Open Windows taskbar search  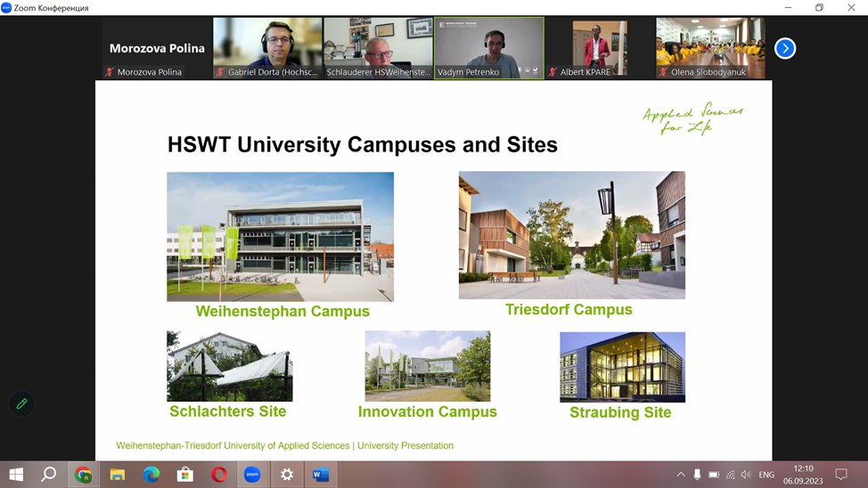point(49,475)
